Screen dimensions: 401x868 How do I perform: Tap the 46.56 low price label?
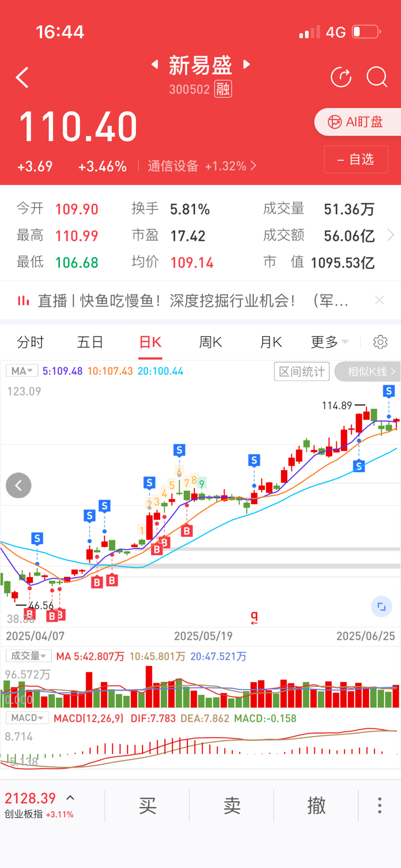coord(41,605)
